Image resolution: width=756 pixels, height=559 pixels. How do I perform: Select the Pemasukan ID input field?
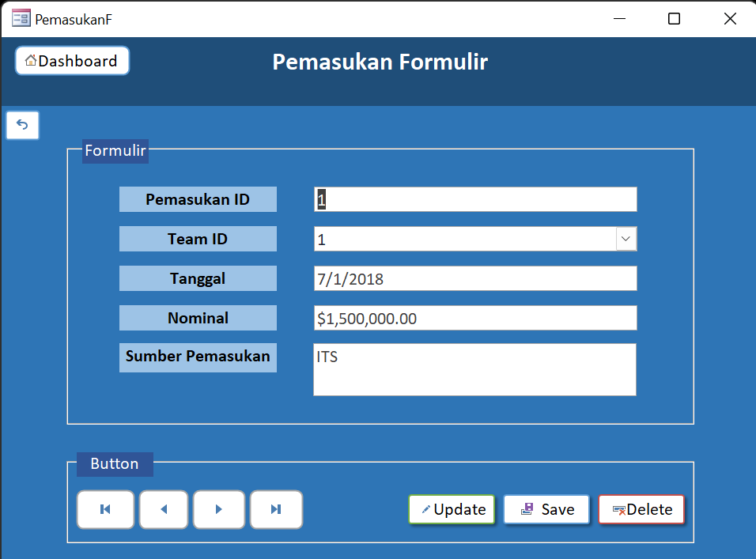[x=474, y=199]
